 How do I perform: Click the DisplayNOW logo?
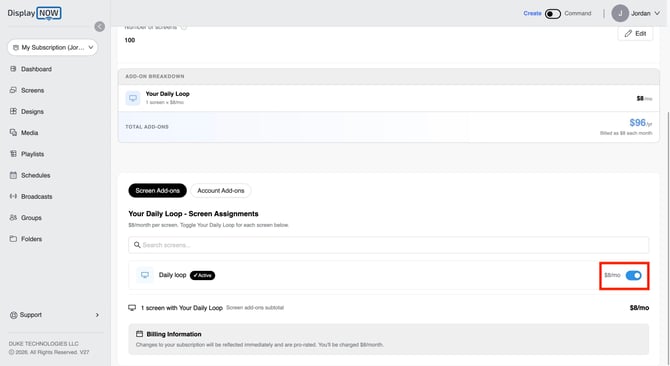pyautogui.click(x=34, y=13)
